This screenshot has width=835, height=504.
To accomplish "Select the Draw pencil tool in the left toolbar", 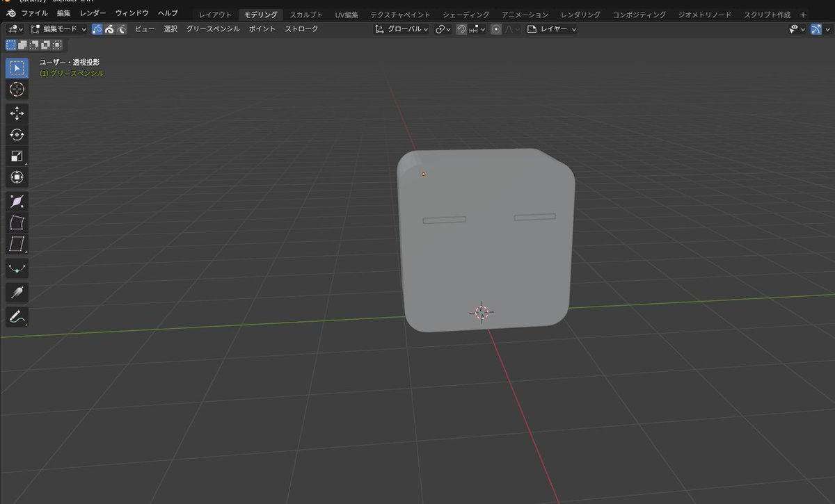I will point(17,317).
